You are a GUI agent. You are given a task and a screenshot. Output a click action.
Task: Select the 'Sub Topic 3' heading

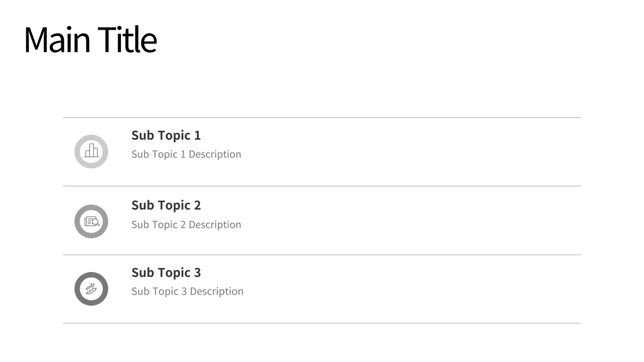[x=166, y=273]
